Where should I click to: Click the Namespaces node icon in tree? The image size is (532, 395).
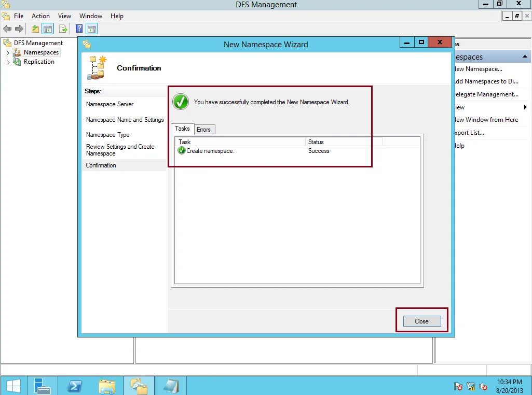point(17,52)
